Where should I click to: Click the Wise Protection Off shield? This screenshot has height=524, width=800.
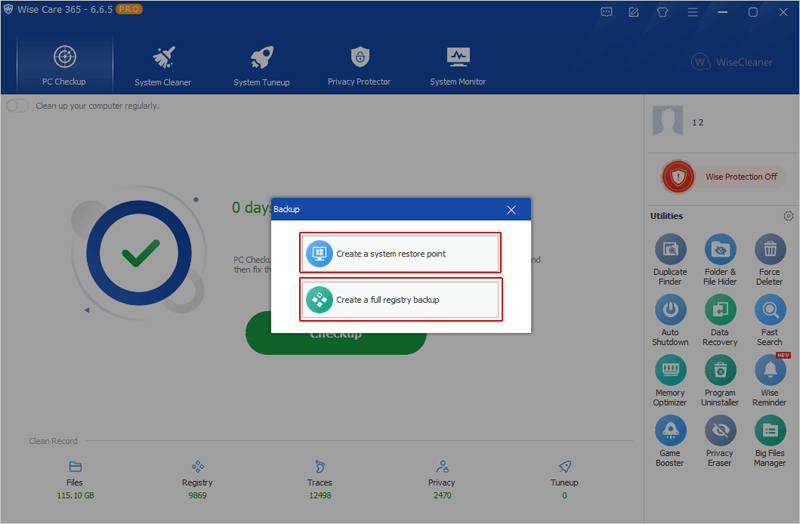678,177
